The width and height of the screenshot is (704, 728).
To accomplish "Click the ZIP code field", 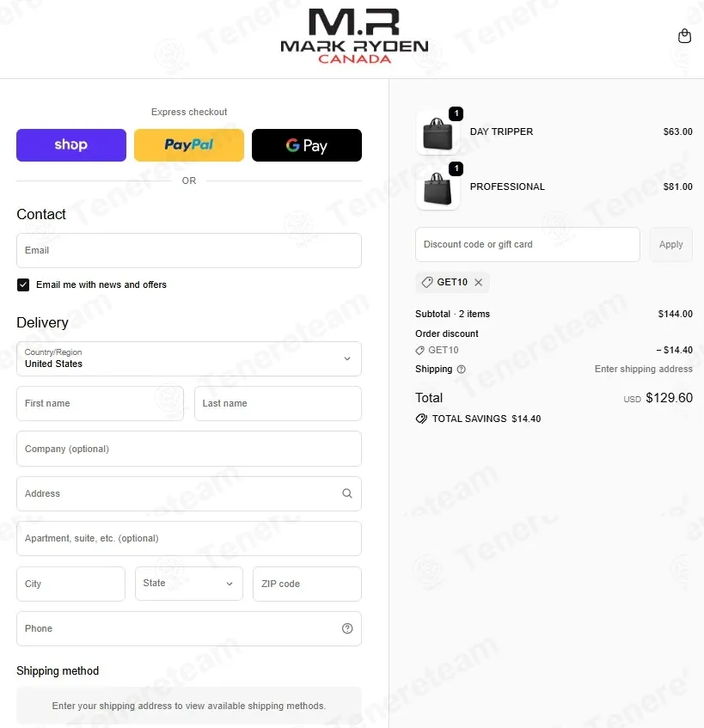I will click(307, 584).
